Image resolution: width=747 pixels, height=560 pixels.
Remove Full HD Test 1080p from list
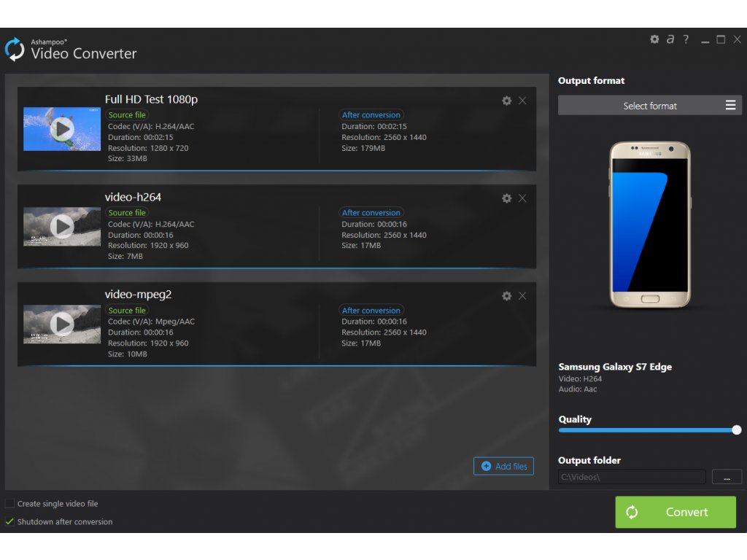(x=522, y=101)
